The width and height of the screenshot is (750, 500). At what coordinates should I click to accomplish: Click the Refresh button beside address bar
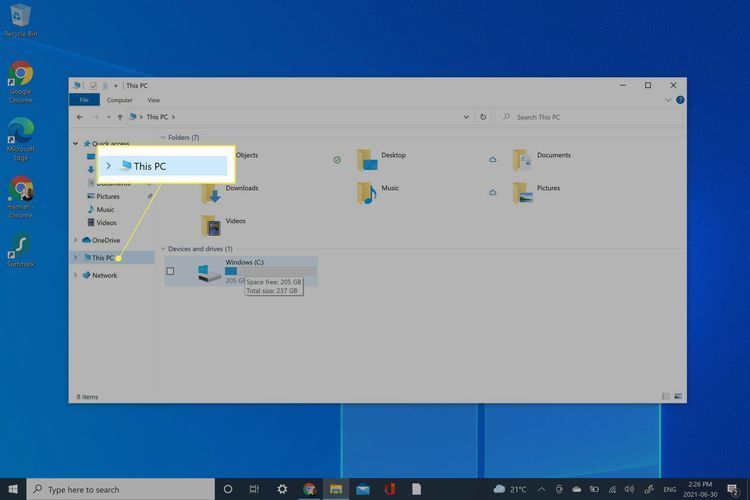(483, 117)
